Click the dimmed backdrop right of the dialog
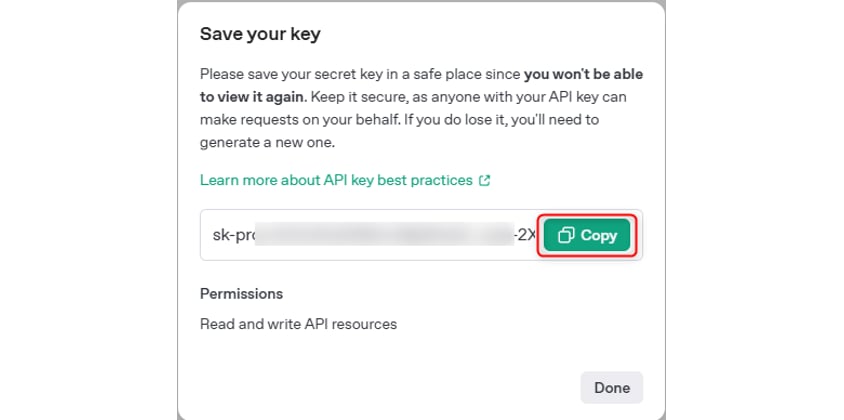This screenshot has width=844, height=420. (755, 210)
